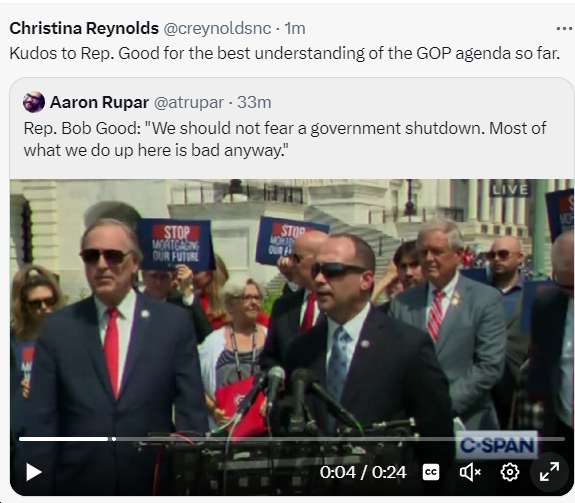575x503 pixels.
Task: Click Aaron Rupar's profile avatar
Action: 34,102
